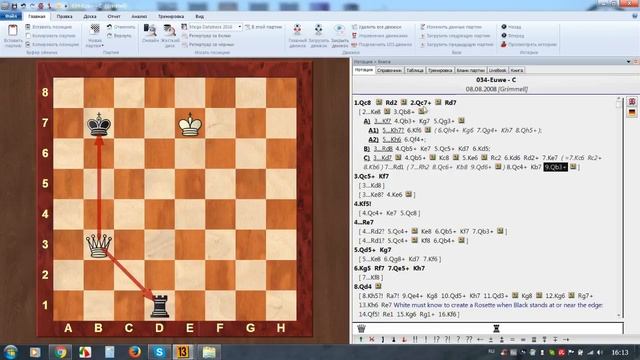Viewport: 640px width, 360px height.
Task: Click Загрузить движок to add engine
Action: (318, 36)
